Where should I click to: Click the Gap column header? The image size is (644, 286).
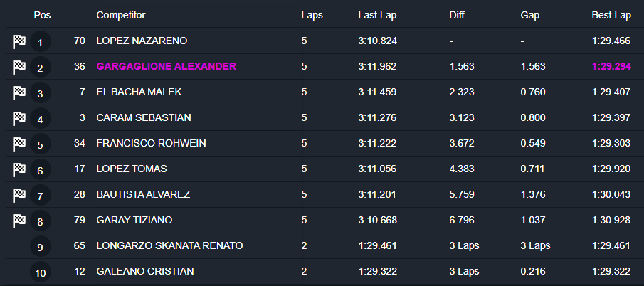click(x=530, y=15)
